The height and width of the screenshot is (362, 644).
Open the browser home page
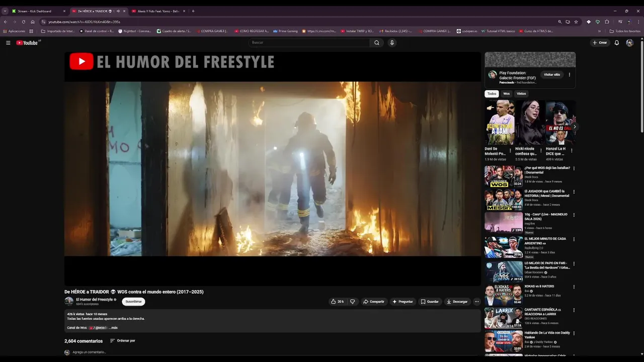click(x=33, y=22)
